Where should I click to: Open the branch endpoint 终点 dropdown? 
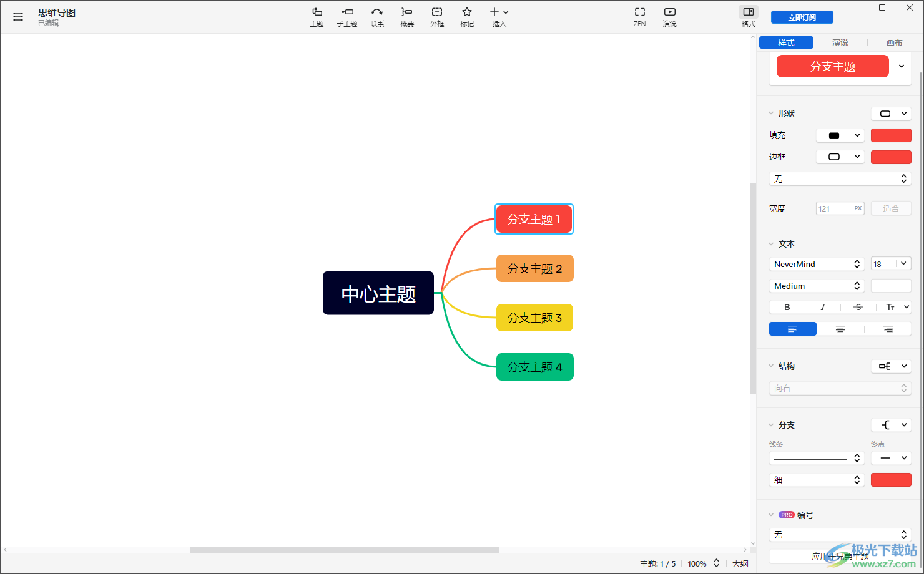pyautogui.click(x=891, y=458)
